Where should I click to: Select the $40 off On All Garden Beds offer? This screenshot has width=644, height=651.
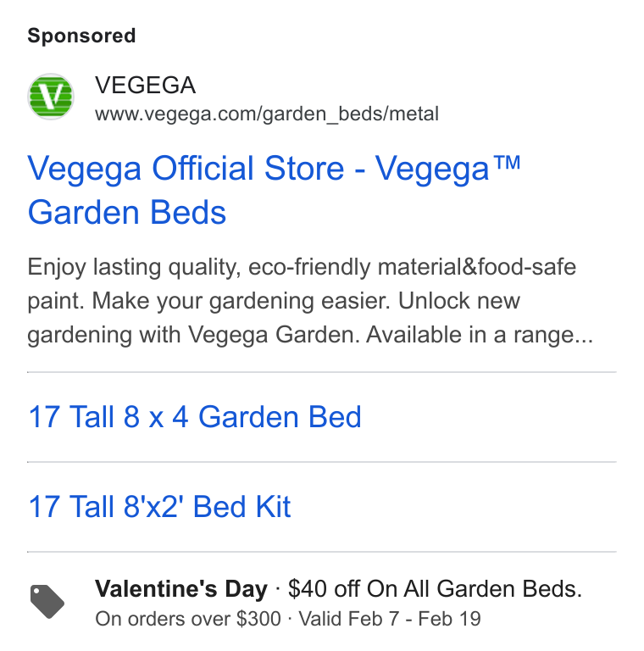tap(436, 589)
